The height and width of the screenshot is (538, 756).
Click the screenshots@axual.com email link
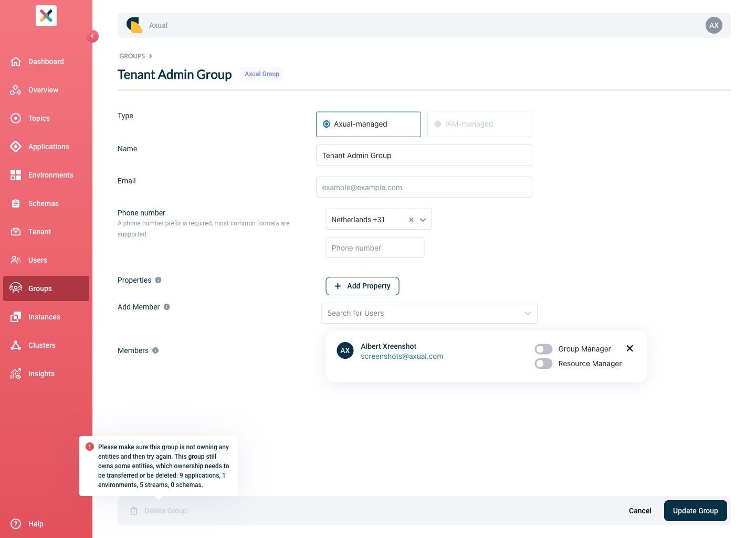(402, 356)
